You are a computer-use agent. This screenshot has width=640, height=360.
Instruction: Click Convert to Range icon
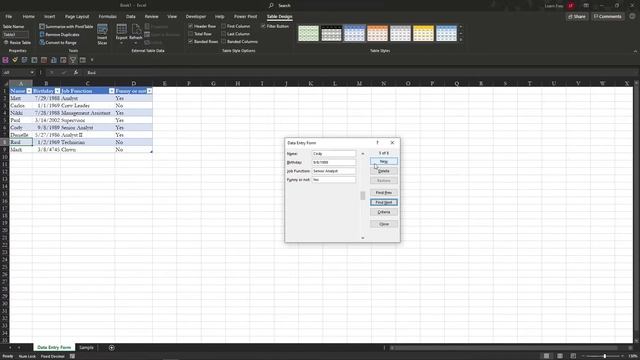point(42,42)
